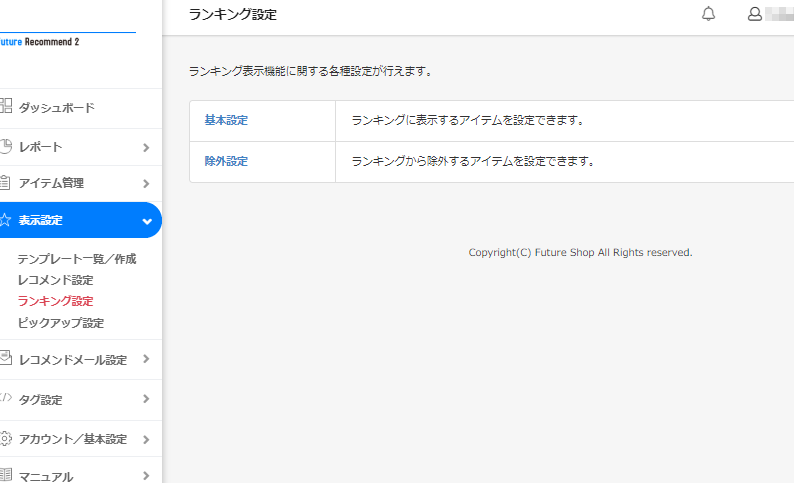
Task: Click the マニュアル book icon
Action: (x=6, y=475)
